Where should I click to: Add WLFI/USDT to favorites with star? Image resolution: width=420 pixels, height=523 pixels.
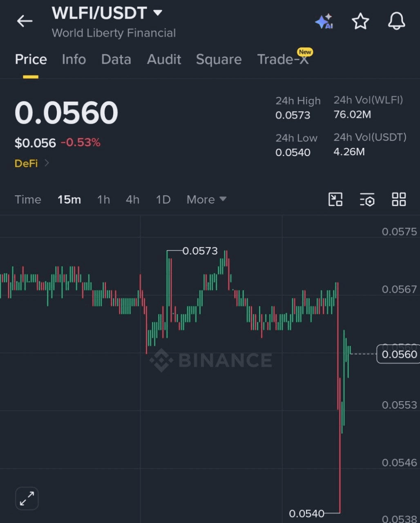(360, 21)
